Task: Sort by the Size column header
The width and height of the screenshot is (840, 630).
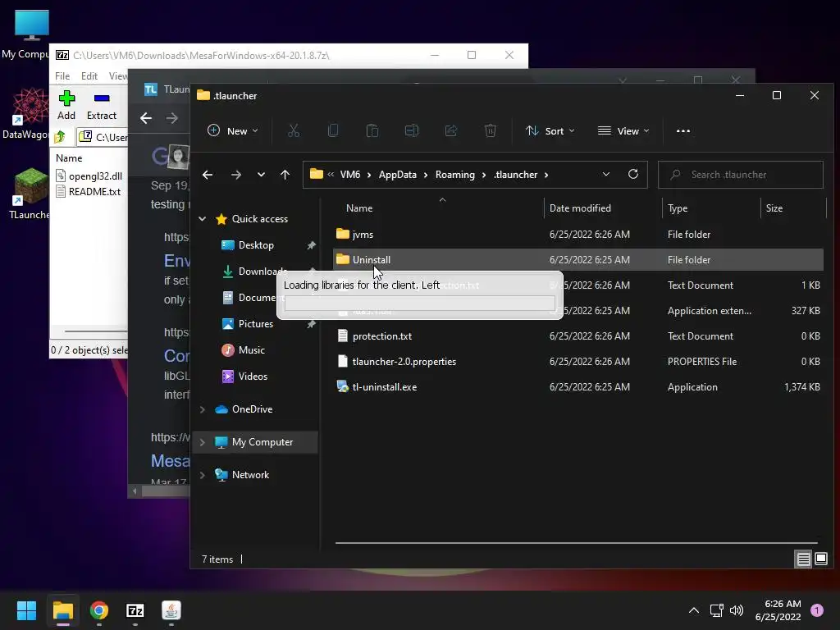Action: [774, 208]
